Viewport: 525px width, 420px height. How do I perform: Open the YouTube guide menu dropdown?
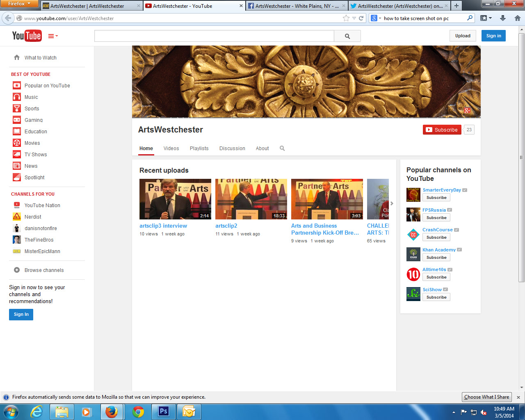pos(53,36)
